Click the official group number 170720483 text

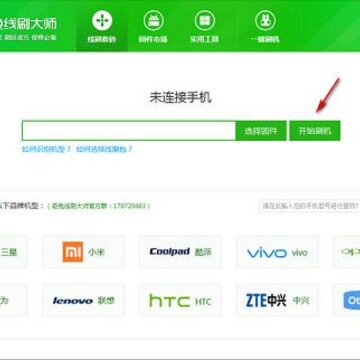coord(99,206)
